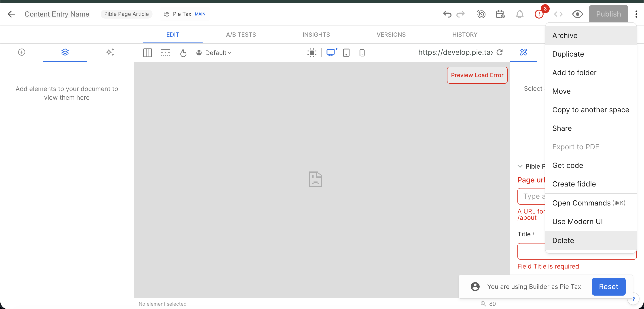Click the Content Entry Name field
Screen dimensions: 644x309
[57, 14]
